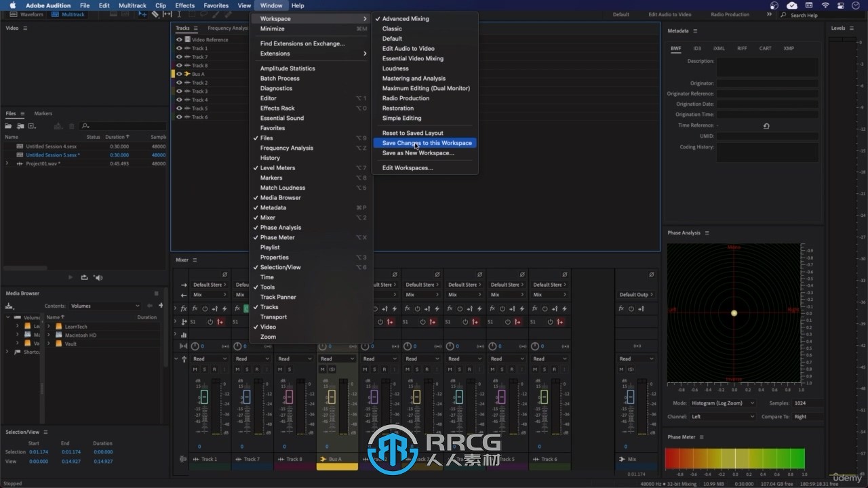Open Phase Analysis Mode Histogram dropdown
The width and height of the screenshot is (868, 488).
coord(723,403)
